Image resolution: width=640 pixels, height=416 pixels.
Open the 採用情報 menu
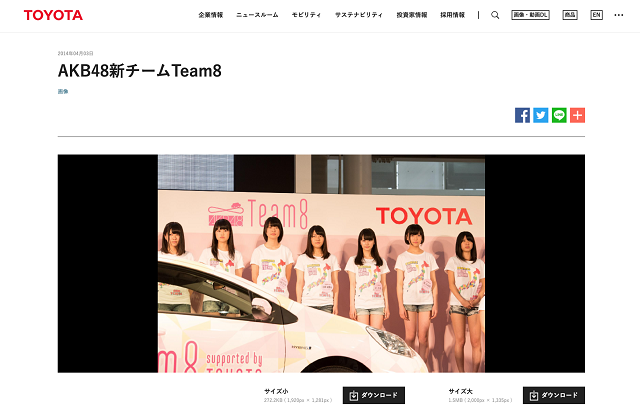point(452,15)
